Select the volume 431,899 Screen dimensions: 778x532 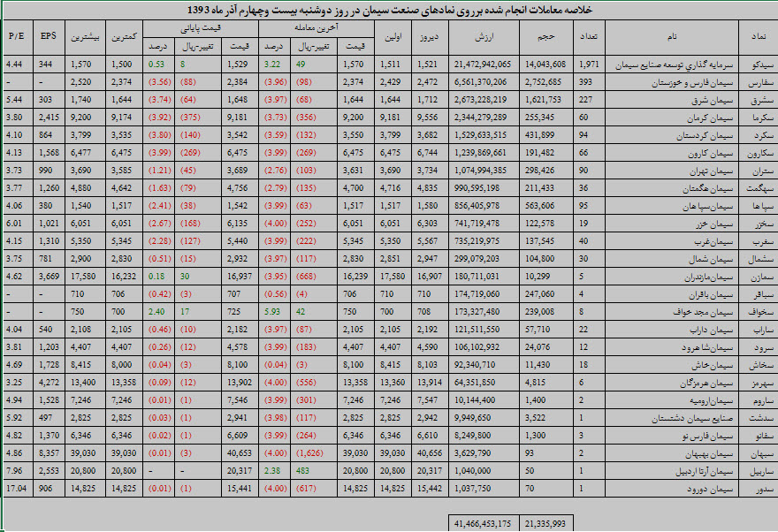click(540, 135)
